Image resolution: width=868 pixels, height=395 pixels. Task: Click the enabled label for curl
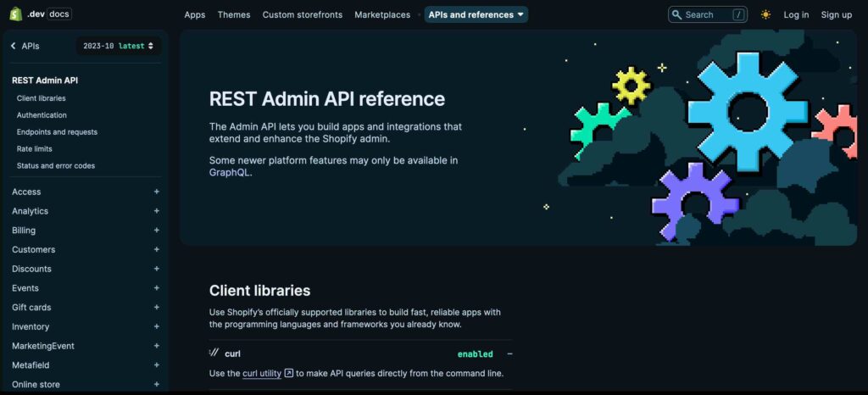pyautogui.click(x=475, y=354)
